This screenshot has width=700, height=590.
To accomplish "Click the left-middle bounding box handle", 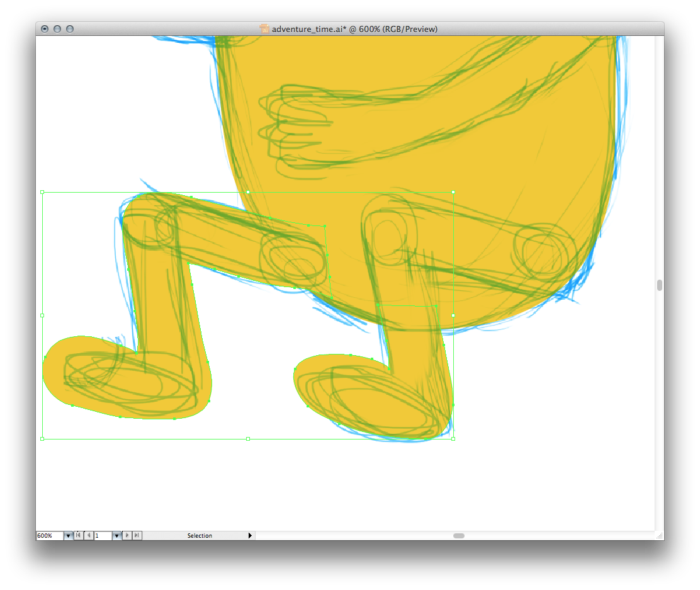I will click(42, 315).
